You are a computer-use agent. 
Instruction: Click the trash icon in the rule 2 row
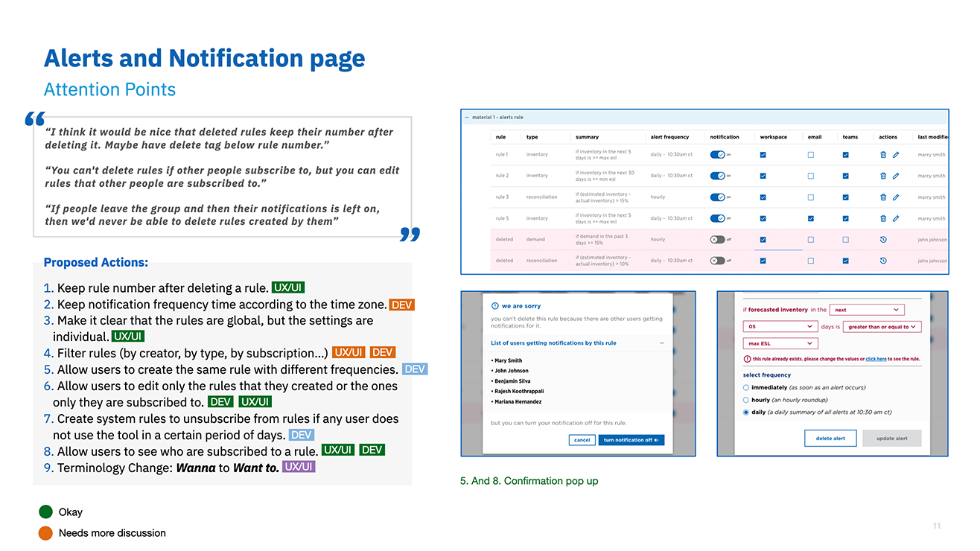[x=883, y=176]
